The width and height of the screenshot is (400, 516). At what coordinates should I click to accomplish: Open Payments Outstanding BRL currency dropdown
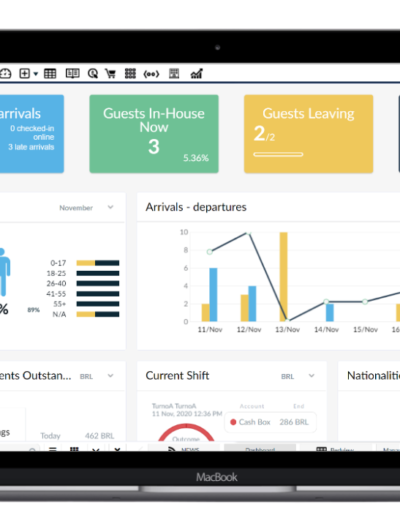pos(97,376)
